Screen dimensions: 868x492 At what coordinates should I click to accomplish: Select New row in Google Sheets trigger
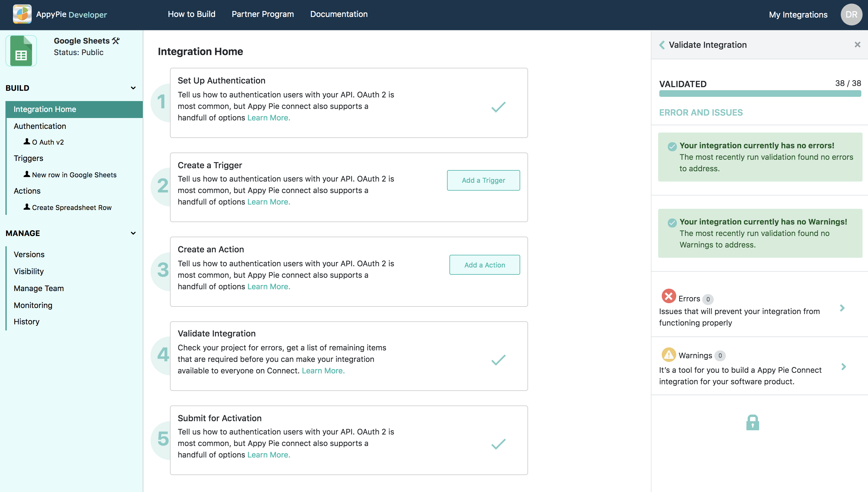click(74, 175)
